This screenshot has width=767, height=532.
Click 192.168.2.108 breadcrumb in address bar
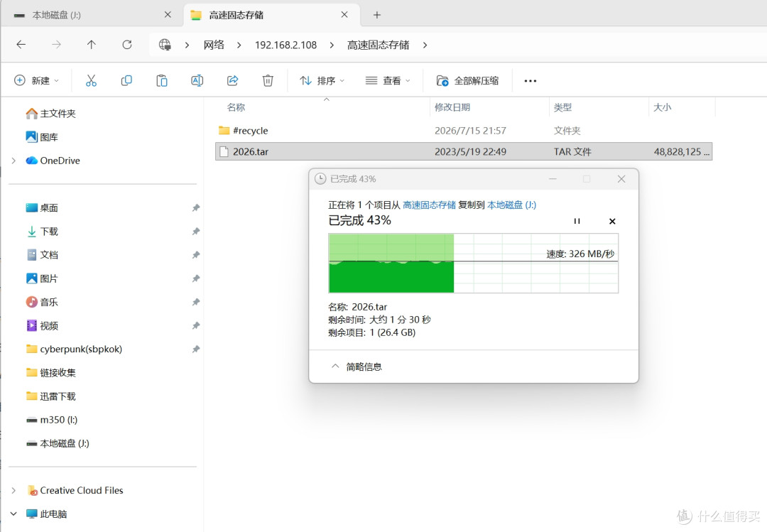pyautogui.click(x=285, y=45)
